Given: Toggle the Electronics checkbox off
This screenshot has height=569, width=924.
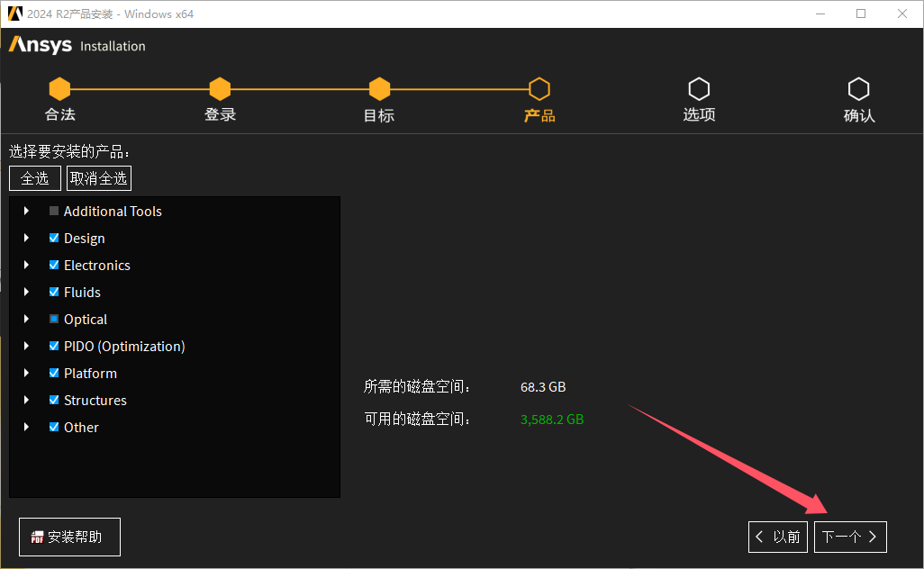Looking at the screenshot, I should pyautogui.click(x=54, y=265).
